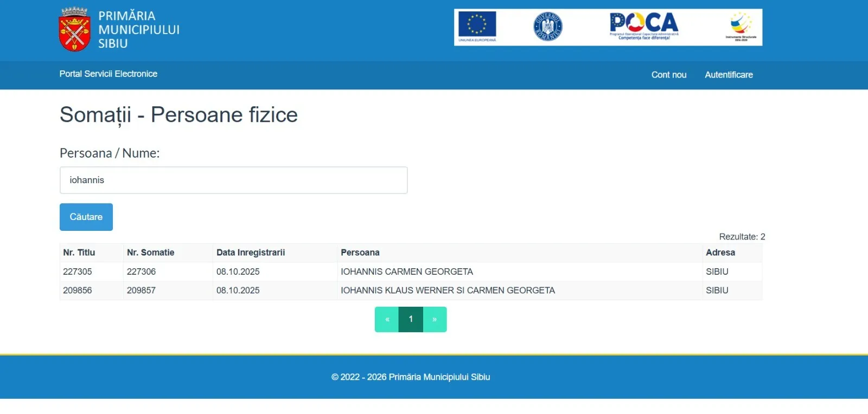Screen dimensions: 868x414
Task: Open the Autentificare menu item
Action: (729, 75)
